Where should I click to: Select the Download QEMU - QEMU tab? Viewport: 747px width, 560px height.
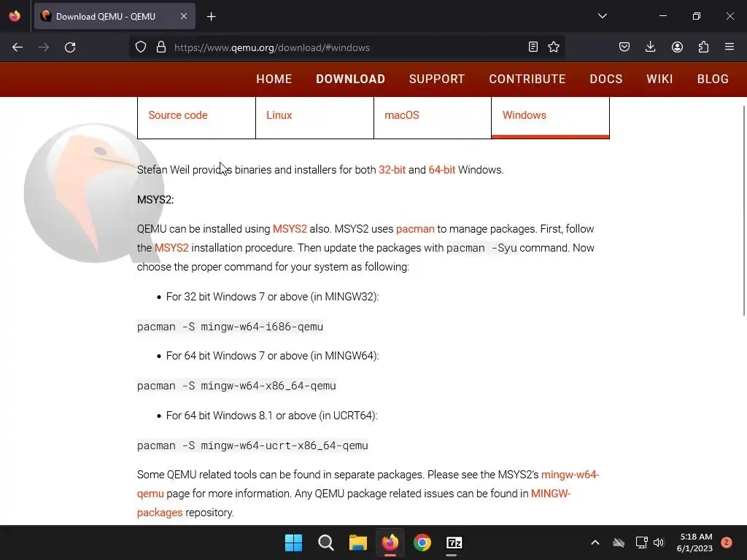(115, 16)
